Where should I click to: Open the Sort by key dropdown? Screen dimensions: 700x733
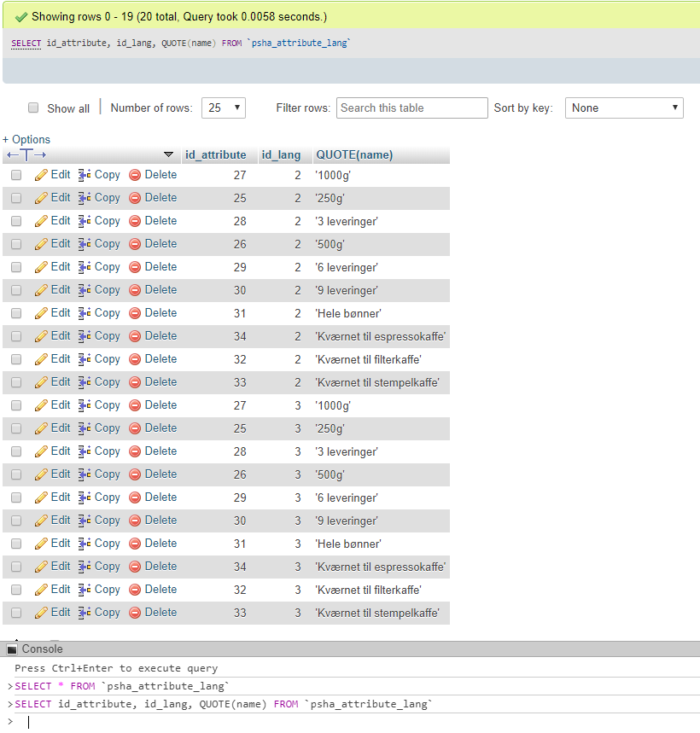[624, 108]
